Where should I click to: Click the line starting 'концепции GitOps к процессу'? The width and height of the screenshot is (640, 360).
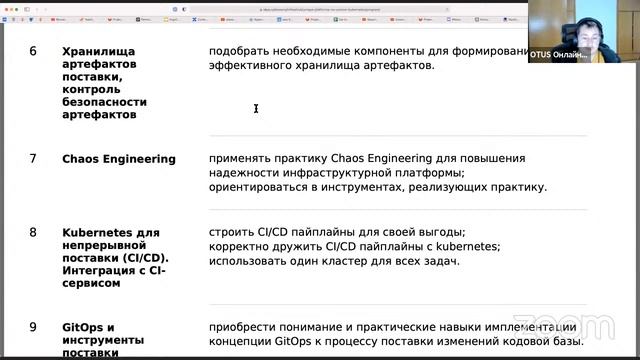tap(396, 342)
